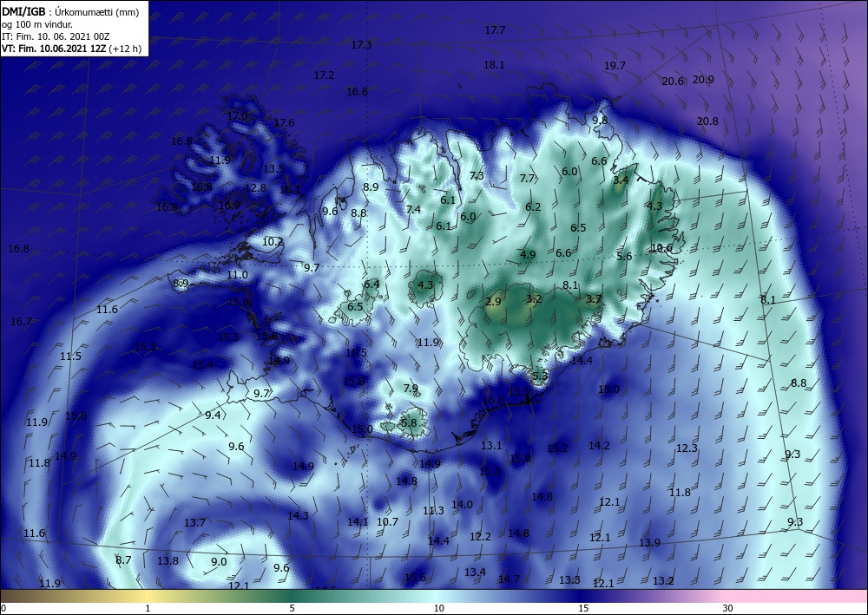
Task: Click the 16.7 value at the left edge
Action: click(21, 321)
